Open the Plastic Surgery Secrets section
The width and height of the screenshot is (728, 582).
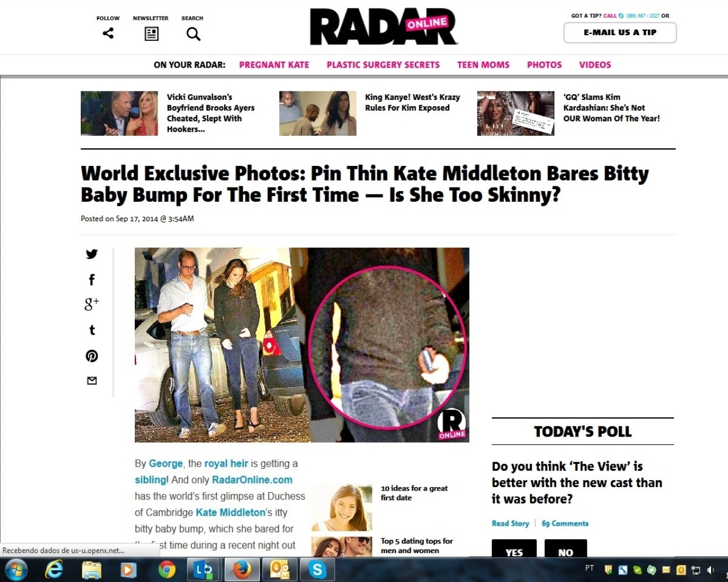[x=383, y=65]
